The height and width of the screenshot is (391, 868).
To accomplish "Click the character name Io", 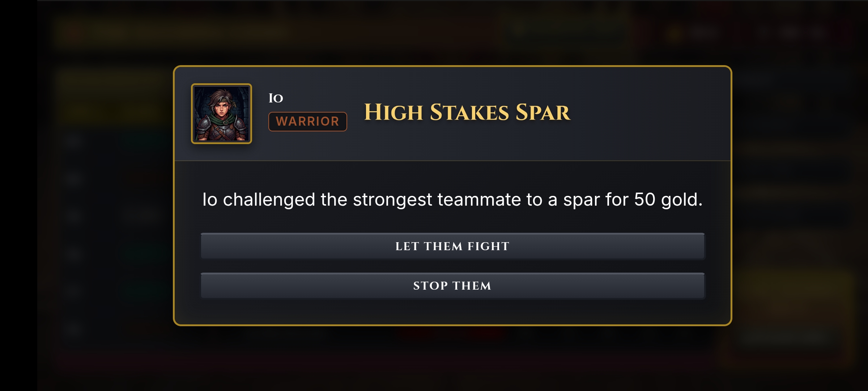I will pyautogui.click(x=276, y=98).
